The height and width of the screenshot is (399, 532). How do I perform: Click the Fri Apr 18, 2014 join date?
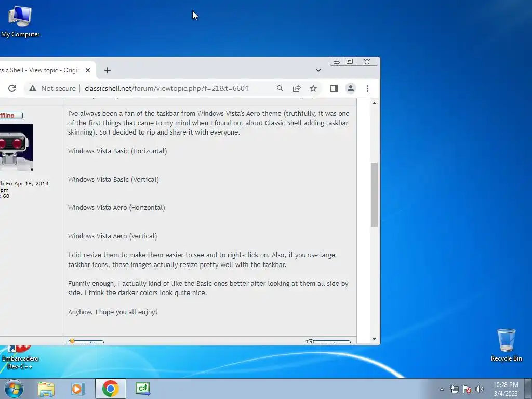tap(27, 183)
